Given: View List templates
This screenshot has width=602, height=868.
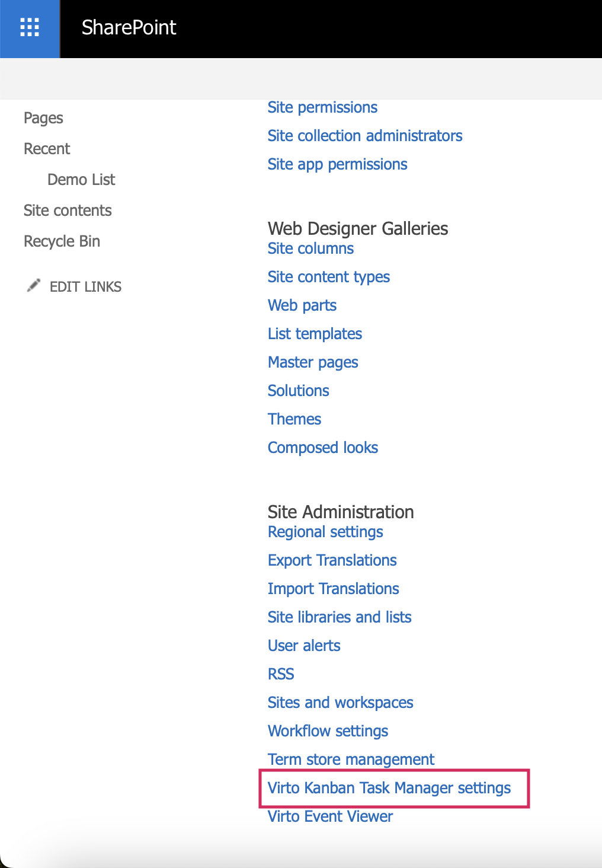Looking at the screenshot, I should [x=315, y=334].
